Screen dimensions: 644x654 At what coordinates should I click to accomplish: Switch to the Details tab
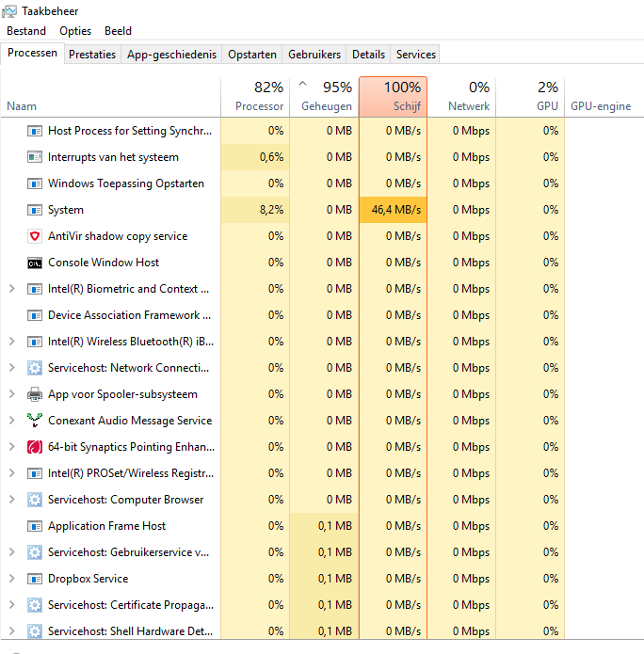click(x=368, y=55)
